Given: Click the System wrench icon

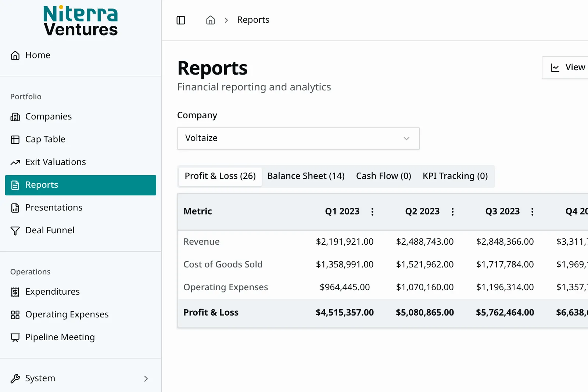Looking at the screenshot, I should [15, 379].
